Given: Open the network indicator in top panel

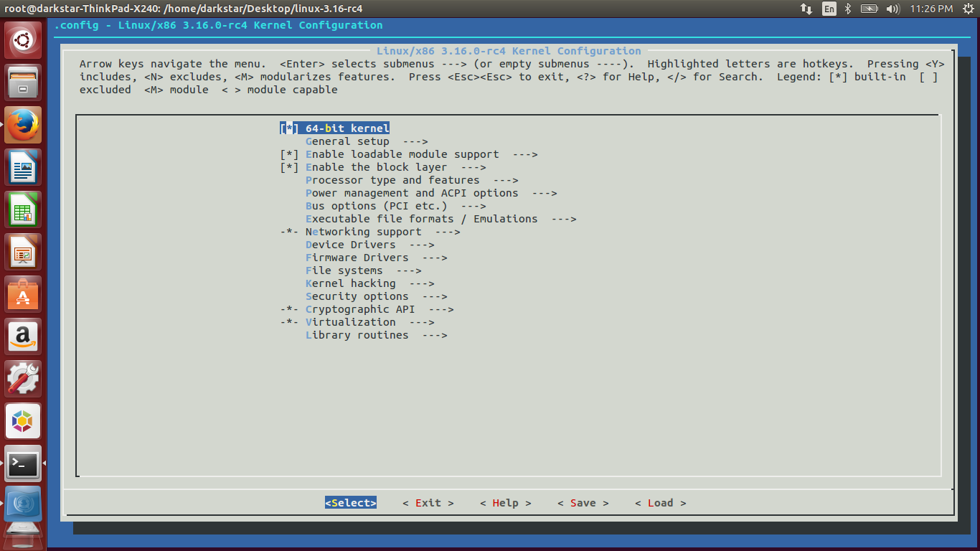Looking at the screenshot, I should click(806, 9).
